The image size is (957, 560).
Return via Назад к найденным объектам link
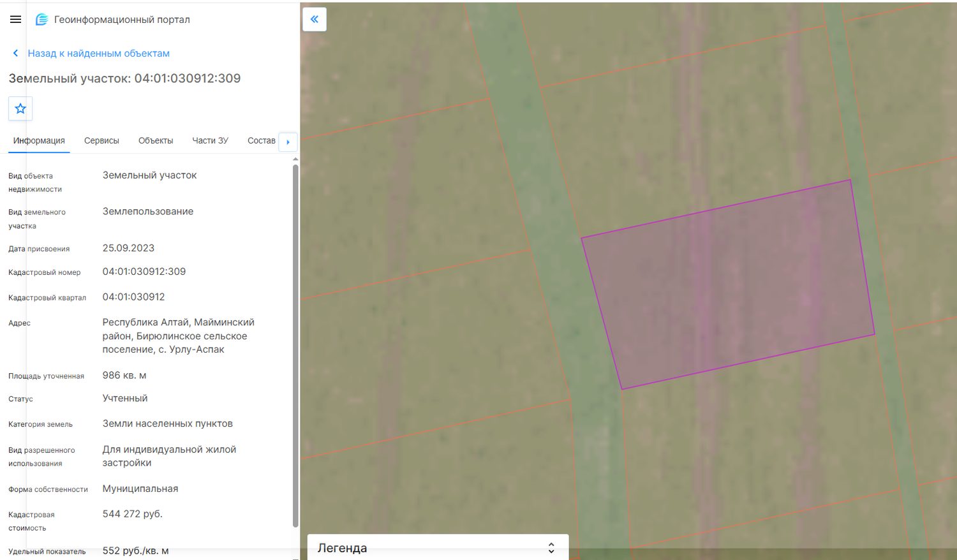click(99, 54)
